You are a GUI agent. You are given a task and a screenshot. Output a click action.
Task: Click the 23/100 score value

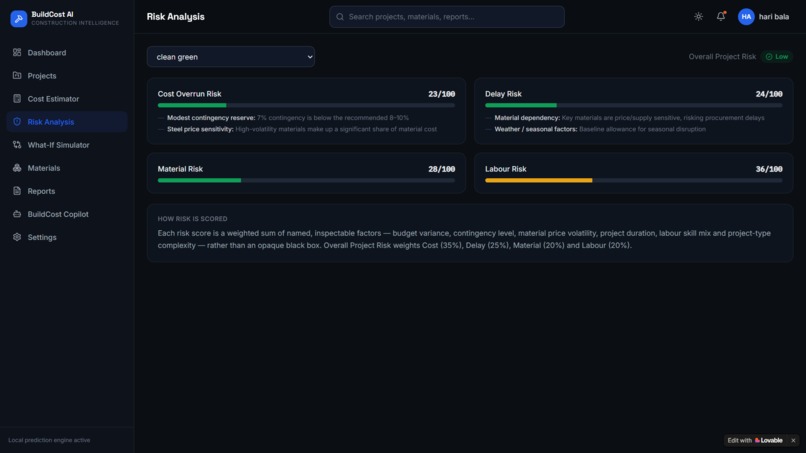[x=442, y=94]
